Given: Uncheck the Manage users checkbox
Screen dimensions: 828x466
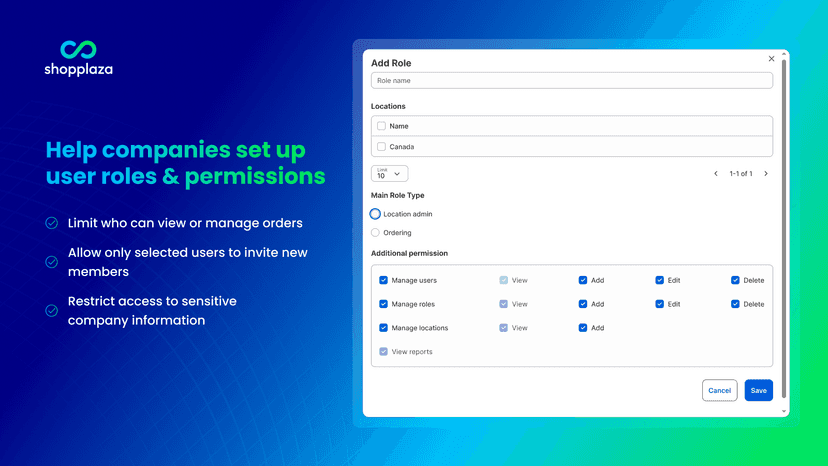Looking at the screenshot, I should (x=383, y=280).
